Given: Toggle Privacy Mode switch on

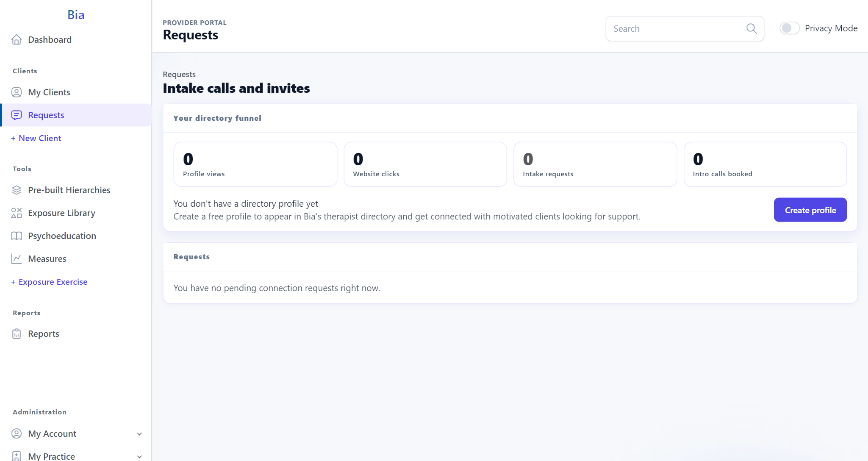Looking at the screenshot, I should pos(790,28).
